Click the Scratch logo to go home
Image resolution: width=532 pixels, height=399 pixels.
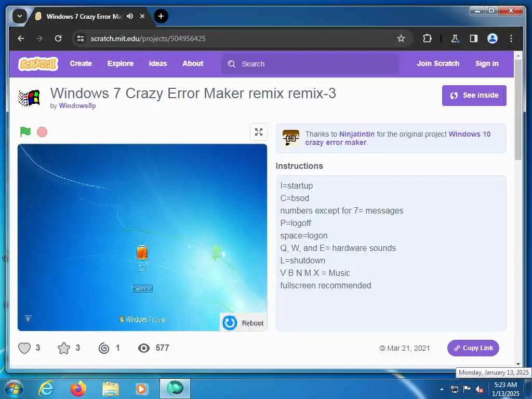[38, 64]
